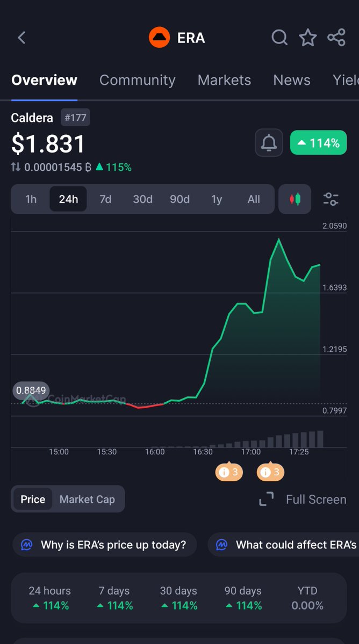Image resolution: width=359 pixels, height=644 pixels.
Task: Open the News tab
Action: coord(292,80)
